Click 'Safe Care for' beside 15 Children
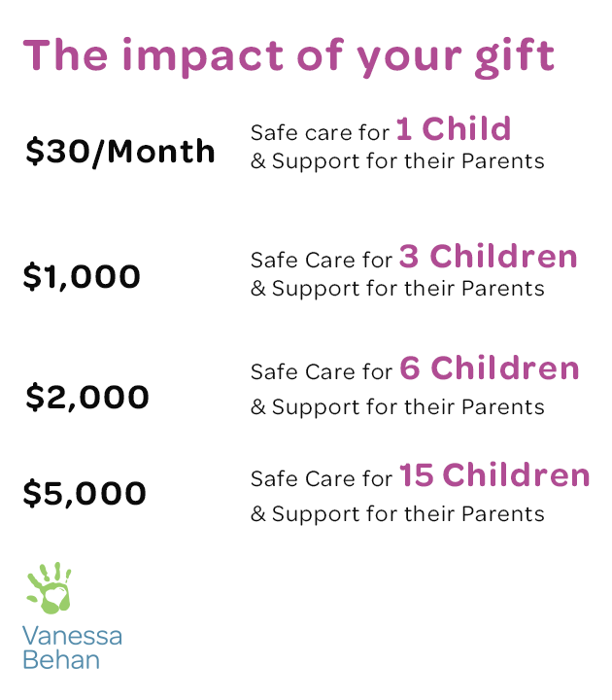 [x=322, y=478]
